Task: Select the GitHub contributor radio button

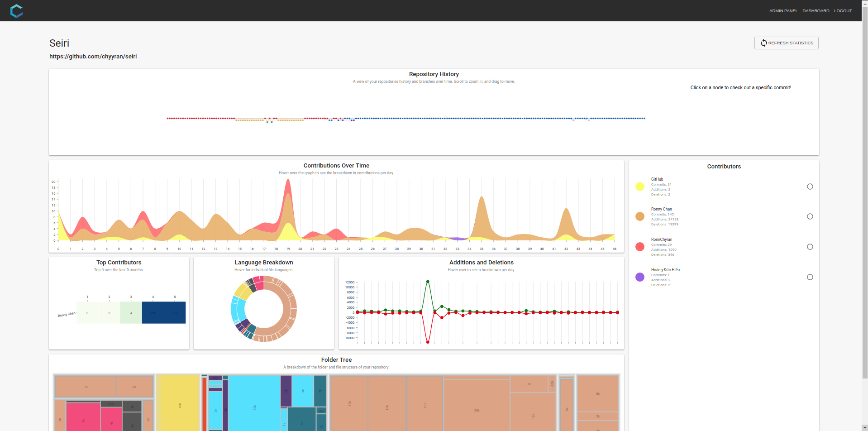Action: (810, 187)
